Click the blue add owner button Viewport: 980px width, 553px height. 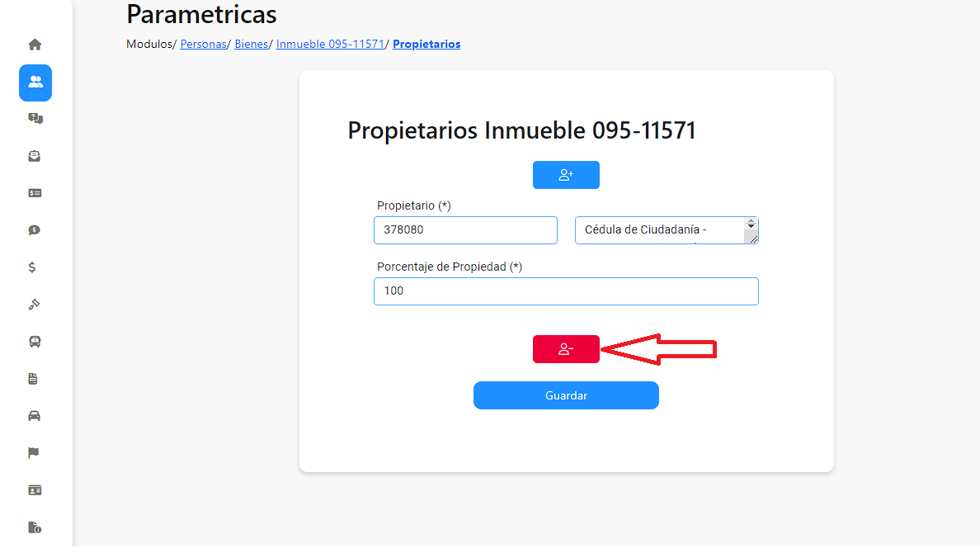566,175
